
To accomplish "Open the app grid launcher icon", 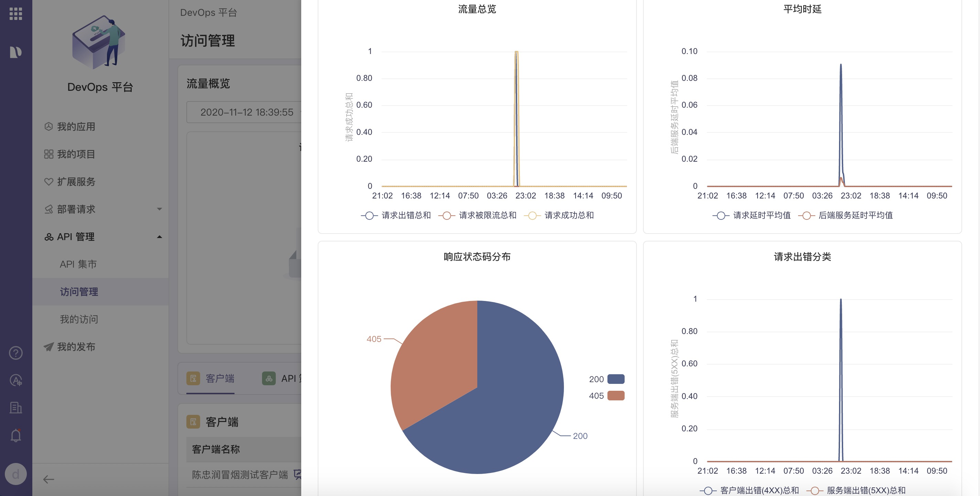I will (15, 14).
